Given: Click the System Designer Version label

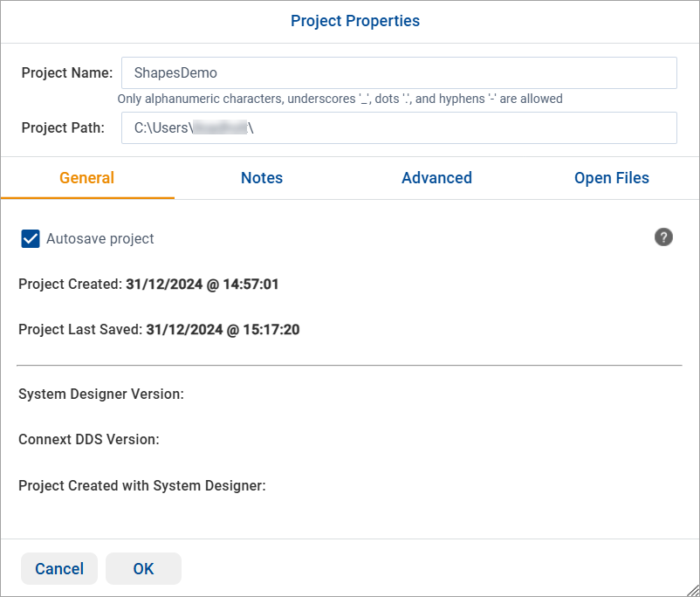Looking at the screenshot, I should (x=100, y=394).
